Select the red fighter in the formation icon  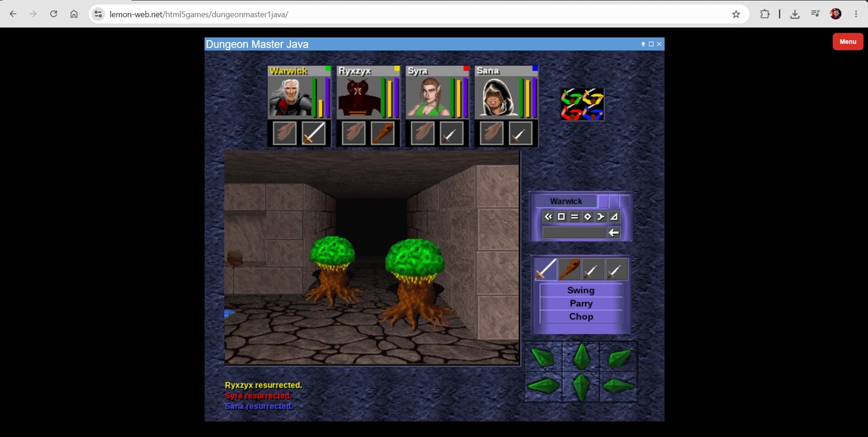coord(571,113)
